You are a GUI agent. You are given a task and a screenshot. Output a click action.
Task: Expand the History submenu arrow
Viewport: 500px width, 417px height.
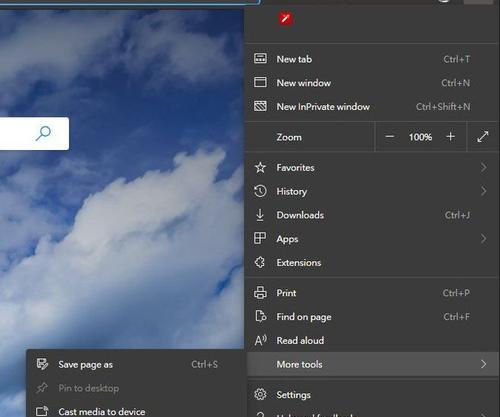[483, 191]
